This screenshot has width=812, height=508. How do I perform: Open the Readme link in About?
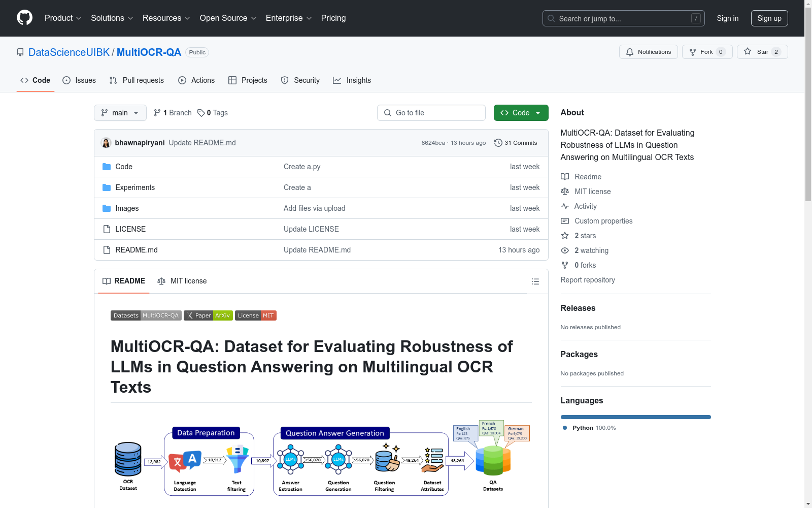coord(581,177)
